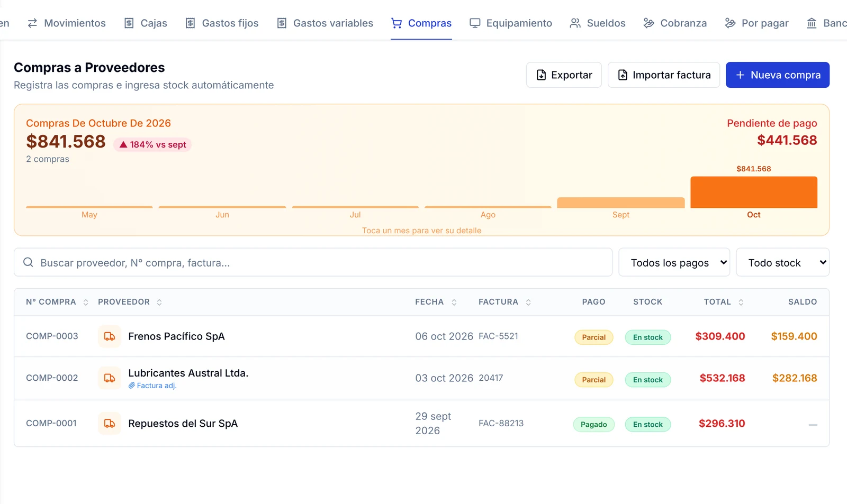Click truck icon for Lubricantes Austral Ltda.
This screenshot has height=504, width=847.
pos(110,378)
